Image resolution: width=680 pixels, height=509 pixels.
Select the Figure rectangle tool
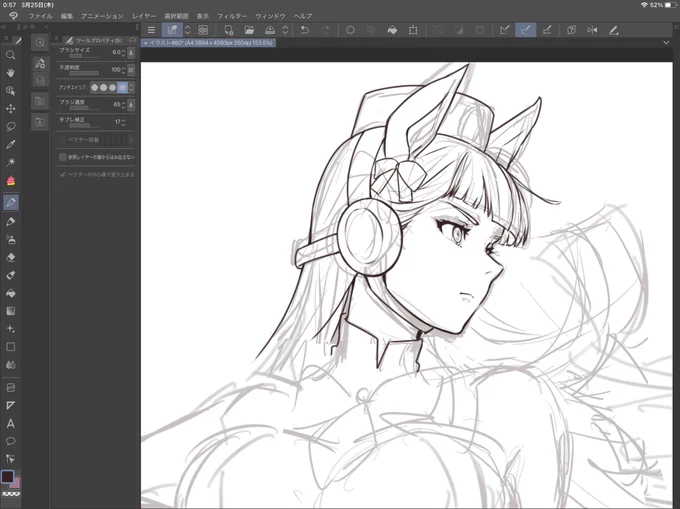click(11, 347)
